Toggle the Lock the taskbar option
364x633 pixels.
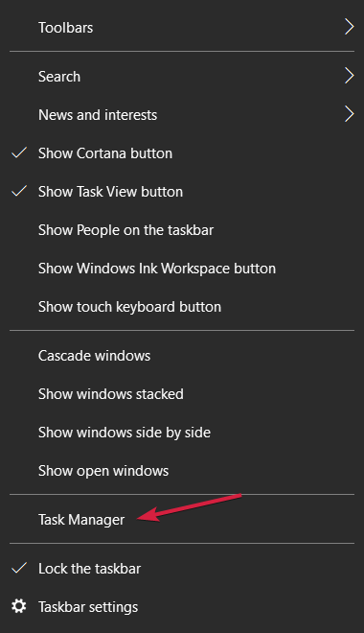pos(182,569)
